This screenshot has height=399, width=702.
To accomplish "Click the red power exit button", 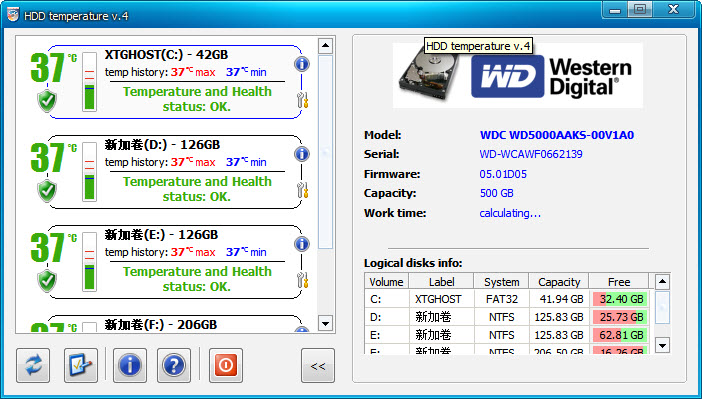I will tap(226, 365).
